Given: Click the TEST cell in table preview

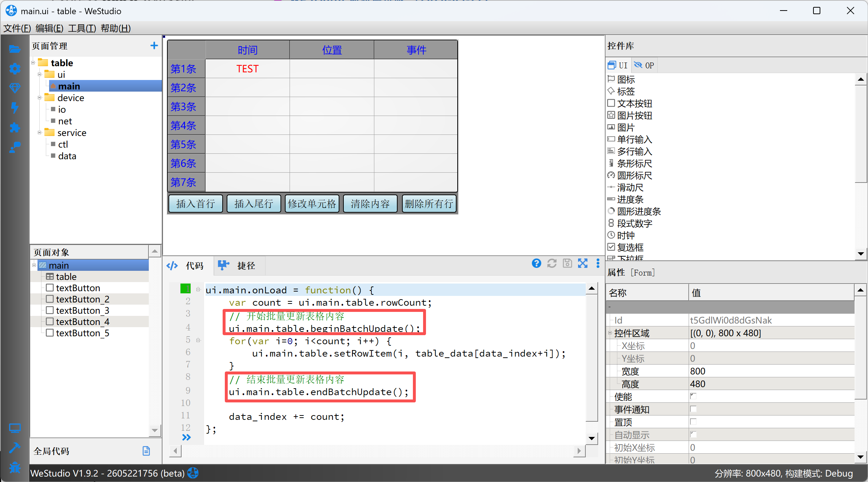Looking at the screenshot, I should [247, 69].
